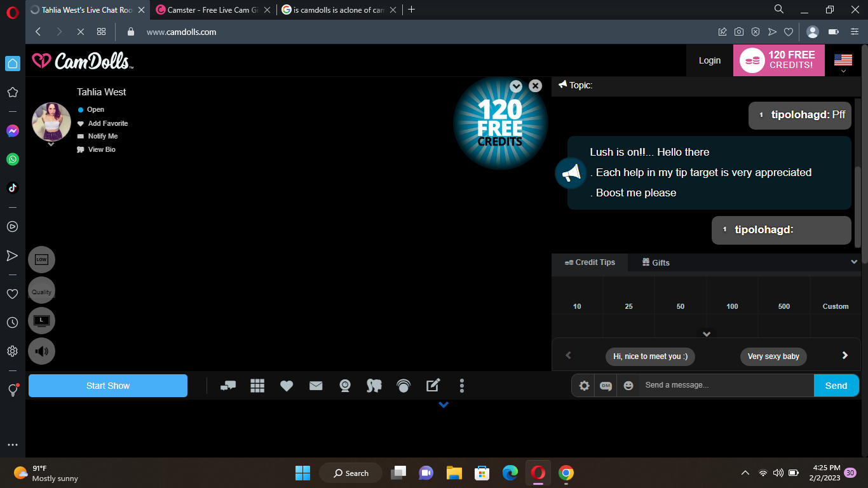Click the Login button

tap(710, 60)
